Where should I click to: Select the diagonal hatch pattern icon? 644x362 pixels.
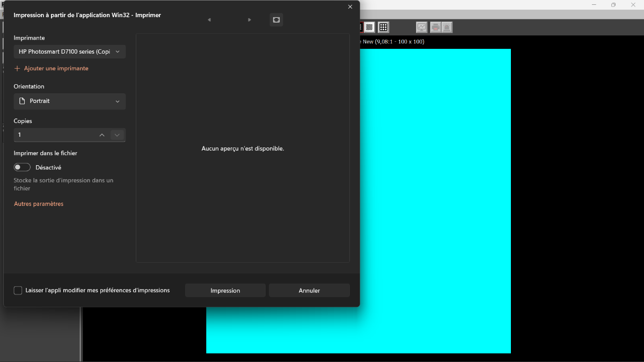tap(370, 27)
